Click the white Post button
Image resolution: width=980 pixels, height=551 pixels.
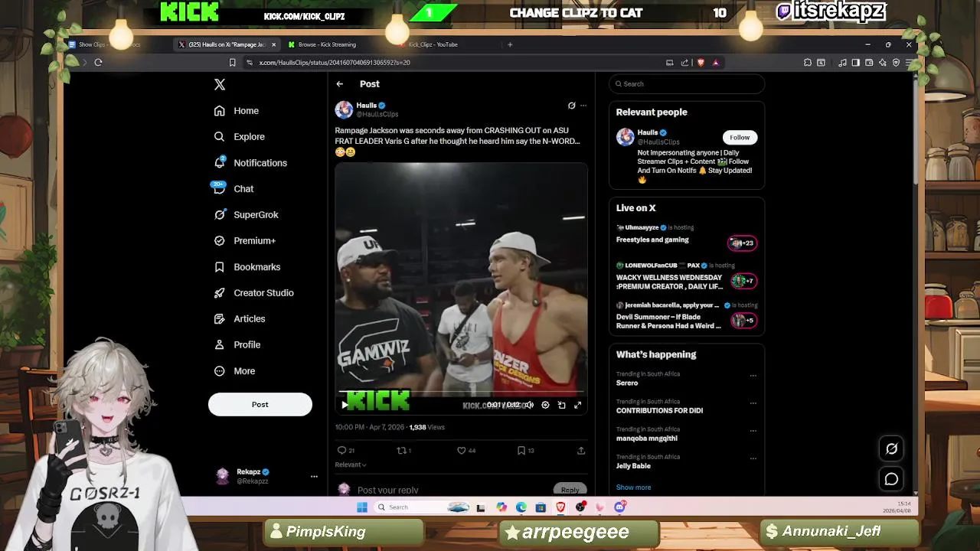(x=260, y=405)
